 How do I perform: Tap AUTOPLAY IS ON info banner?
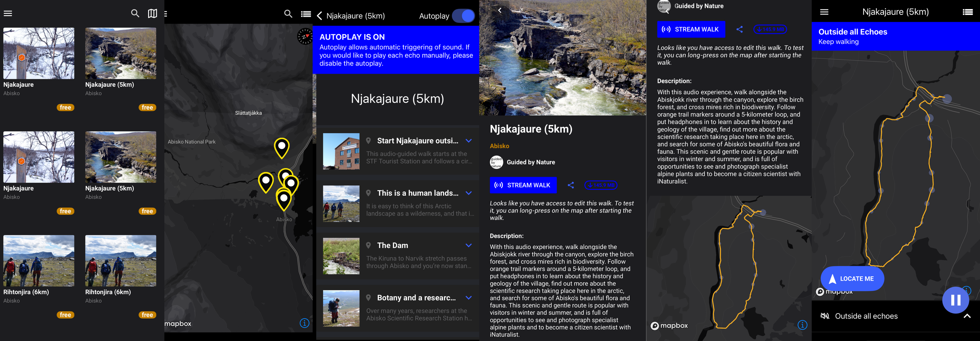(396, 50)
